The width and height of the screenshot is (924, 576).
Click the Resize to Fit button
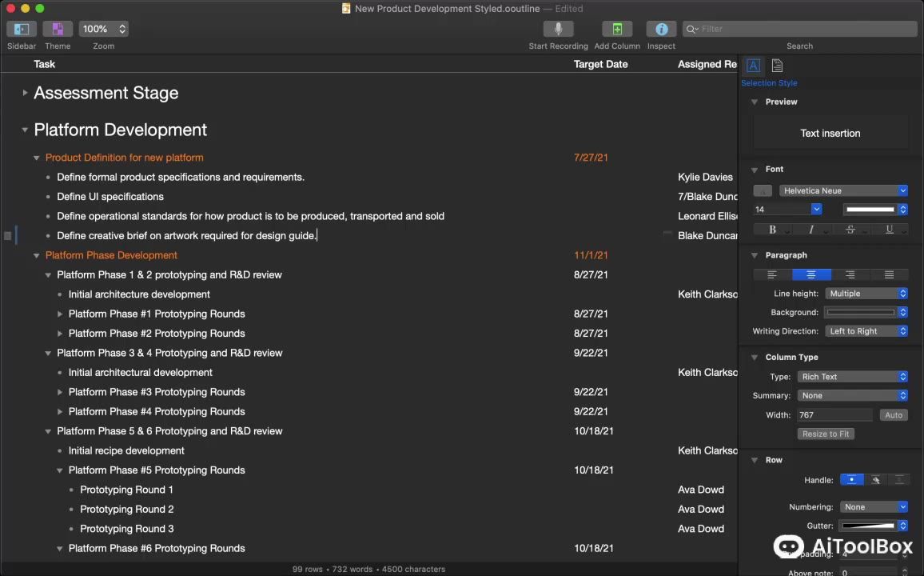pos(826,434)
